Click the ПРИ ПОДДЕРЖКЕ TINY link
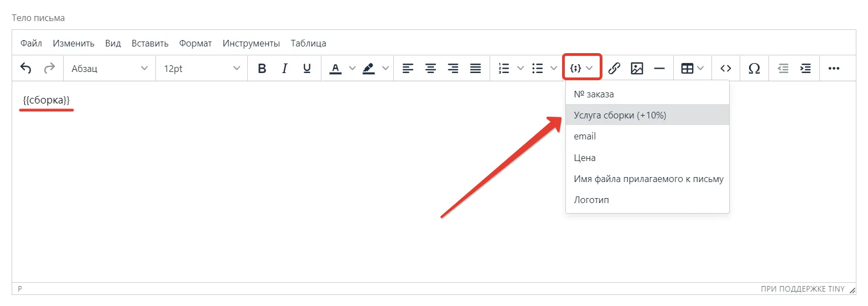This screenshot has width=868, height=306. tap(803, 289)
